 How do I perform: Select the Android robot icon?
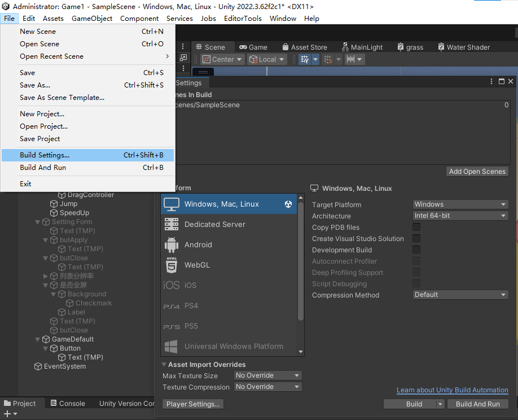point(172,245)
